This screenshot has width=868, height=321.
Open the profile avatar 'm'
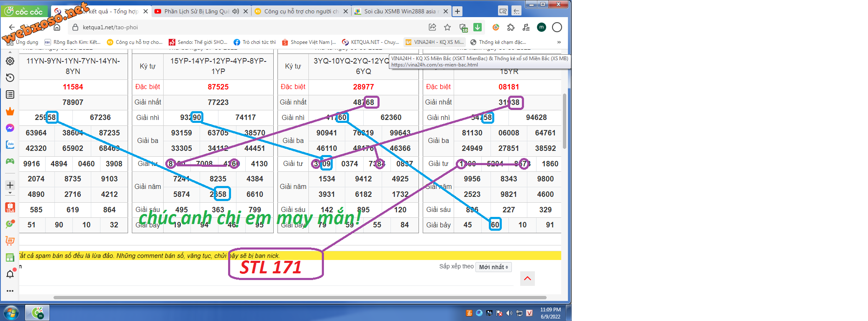pyautogui.click(x=542, y=27)
